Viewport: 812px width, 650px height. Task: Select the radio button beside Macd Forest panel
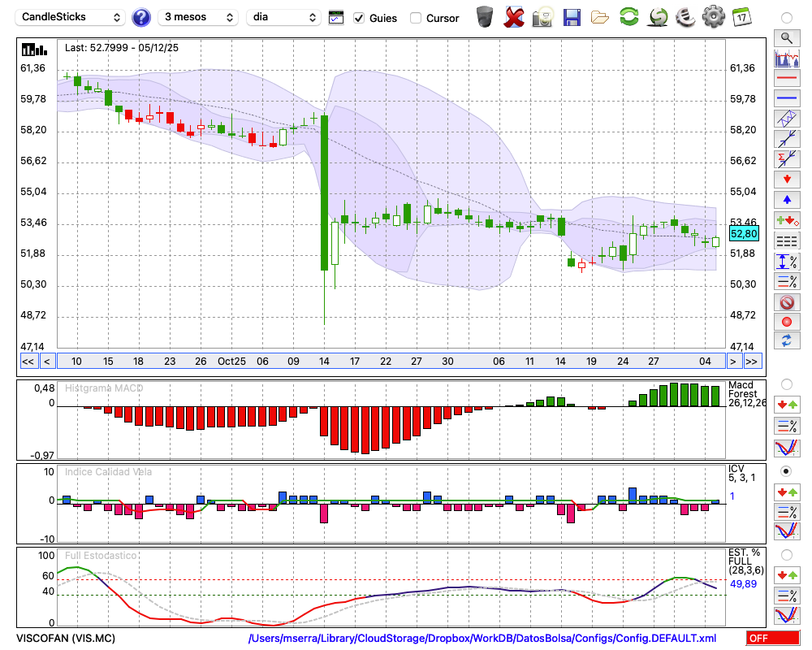[786, 383]
